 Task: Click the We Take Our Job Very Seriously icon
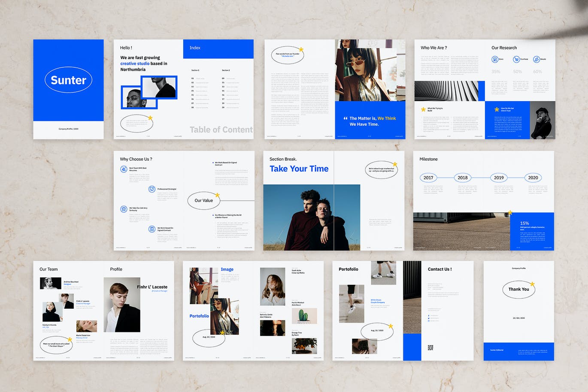point(124,209)
